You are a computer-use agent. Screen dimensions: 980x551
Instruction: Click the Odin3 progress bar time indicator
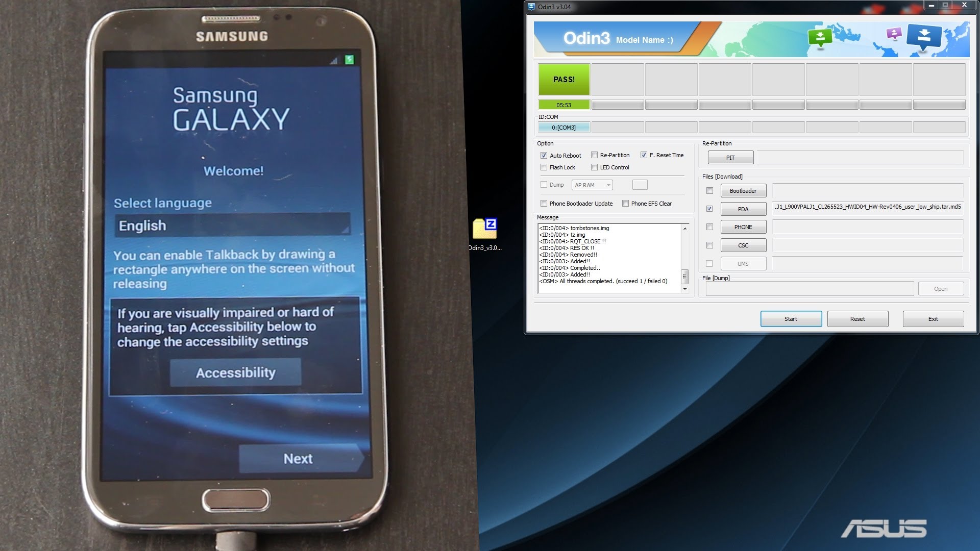[x=563, y=104]
